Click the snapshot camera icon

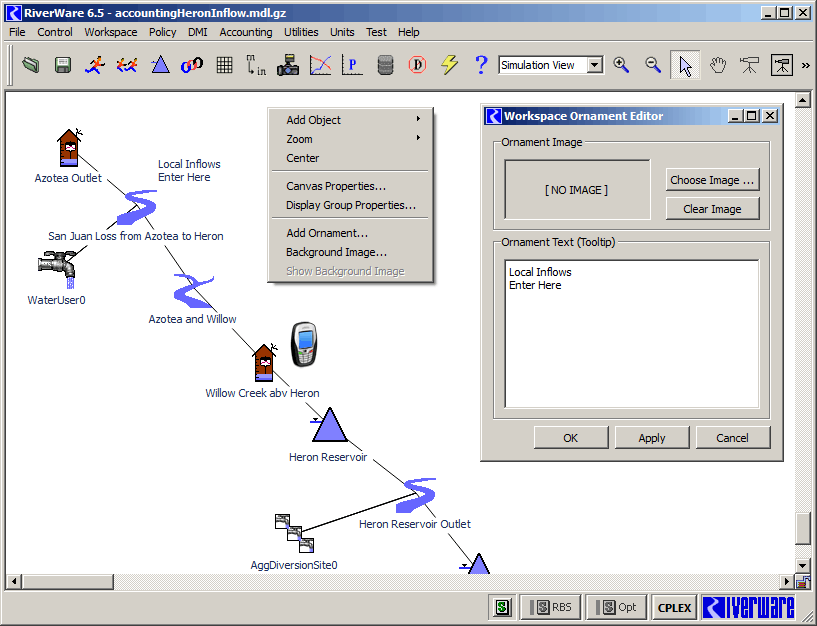tap(288, 65)
